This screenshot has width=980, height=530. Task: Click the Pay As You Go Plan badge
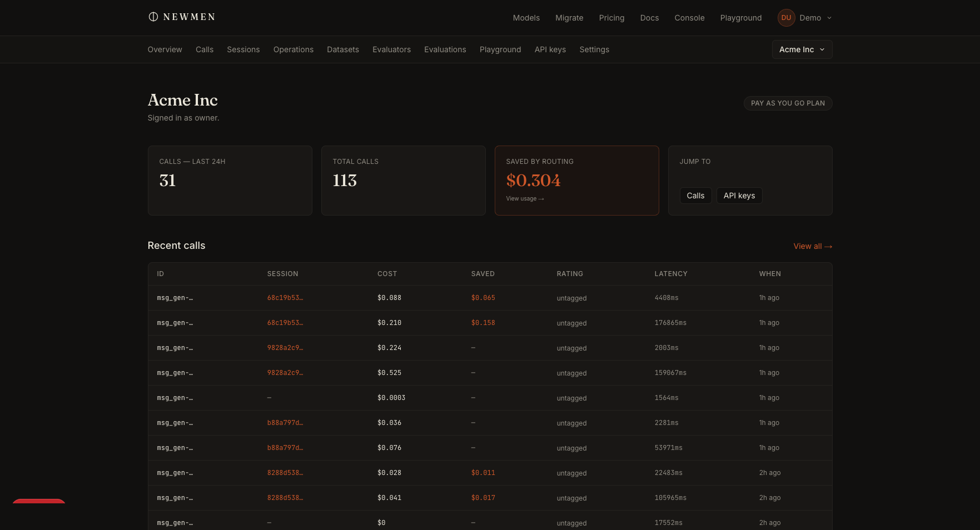click(x=788, y=103)
